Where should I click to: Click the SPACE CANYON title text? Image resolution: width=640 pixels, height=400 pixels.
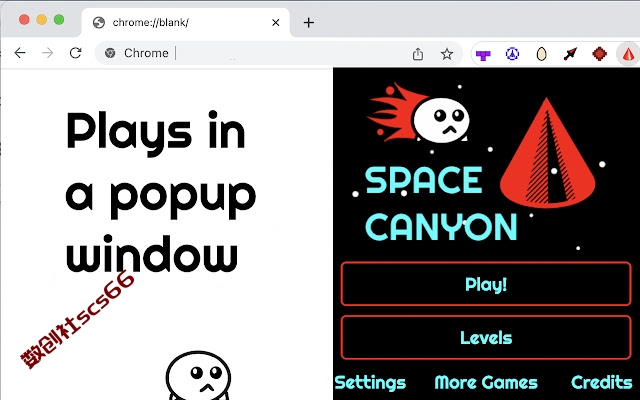441,203
